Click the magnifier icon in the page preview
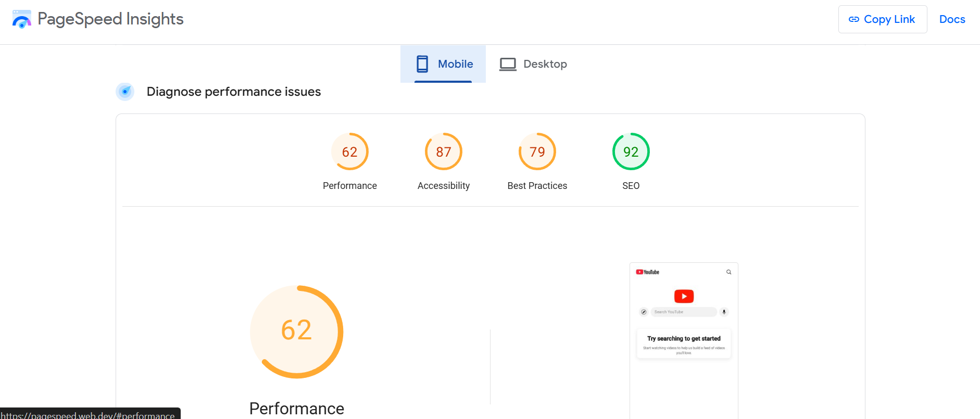 728,272
